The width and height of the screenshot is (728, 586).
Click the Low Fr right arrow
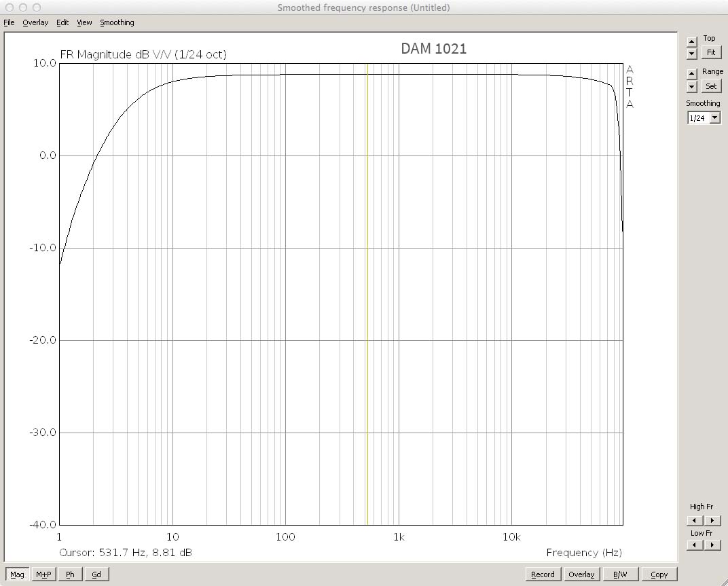[712, 545]
